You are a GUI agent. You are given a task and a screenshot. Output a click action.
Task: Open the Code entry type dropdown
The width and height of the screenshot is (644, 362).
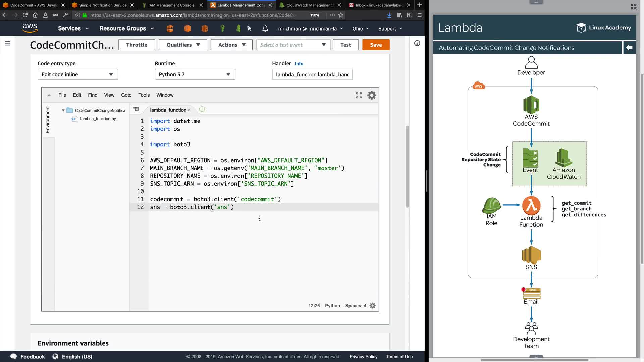(77, 74)
